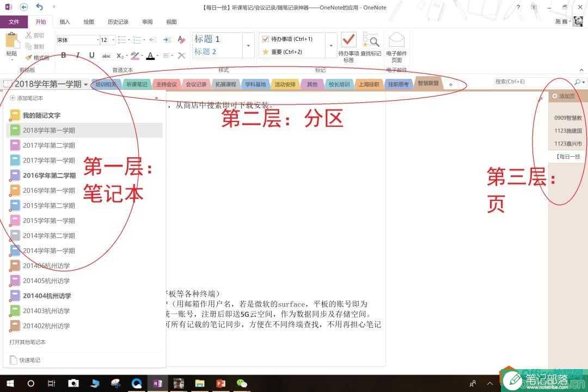Click the 打开其他笔记本 link
The height and width of the screenshot is (392, 588).
[x=27, y=342]
